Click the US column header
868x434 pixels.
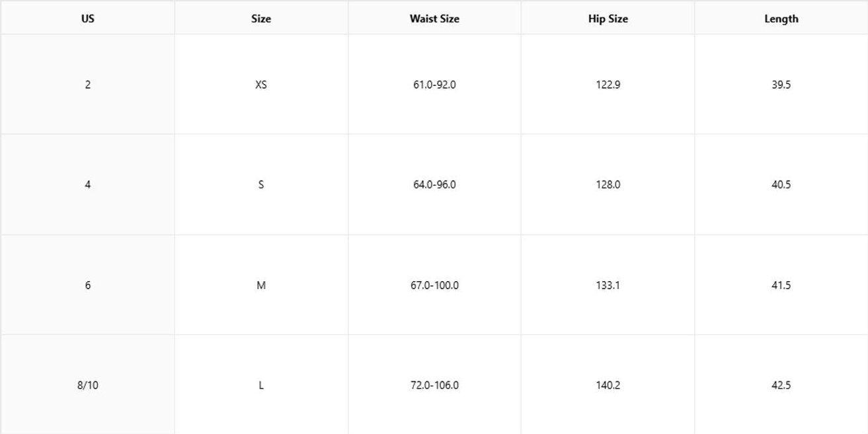coord(87,19)
